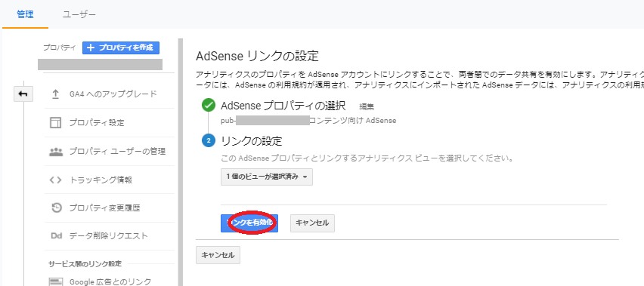
Task: Click the コンテンツ向け AdSense text
Action: coord(353,121)
